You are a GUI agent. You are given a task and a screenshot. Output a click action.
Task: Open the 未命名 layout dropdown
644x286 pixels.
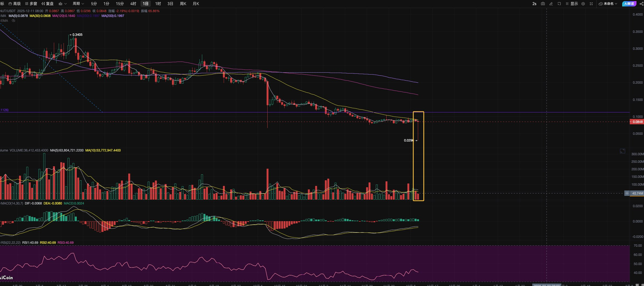tap(608, 4)
